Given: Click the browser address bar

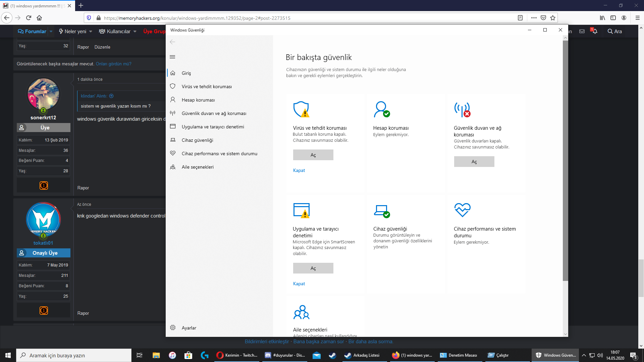Looking at the screenshot, I should coord(309,18).
